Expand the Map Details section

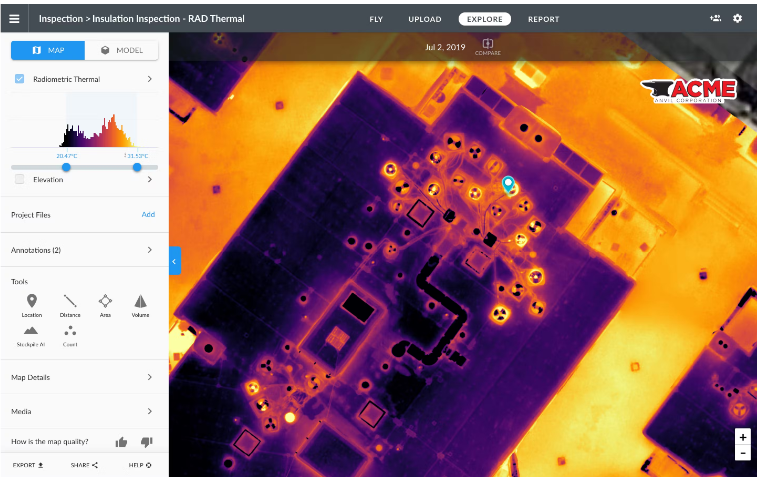(84, 377)
